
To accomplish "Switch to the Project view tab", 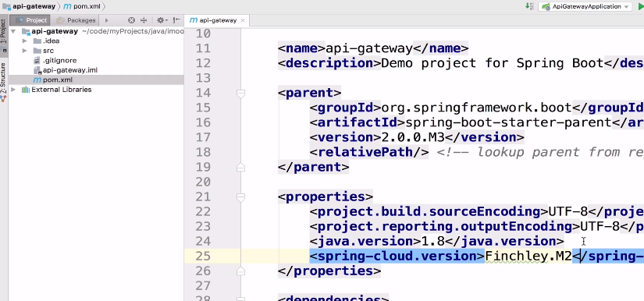I will (29, 20).
